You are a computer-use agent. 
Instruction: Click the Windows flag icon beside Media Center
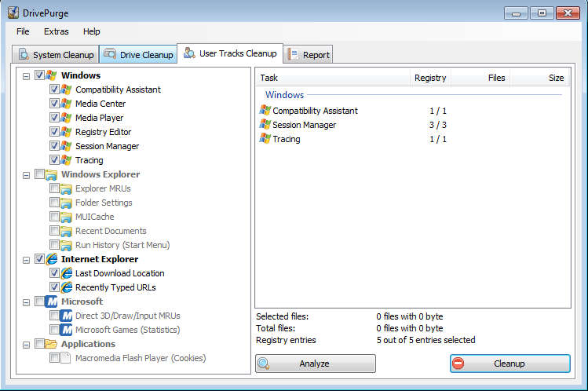[66, 104]
